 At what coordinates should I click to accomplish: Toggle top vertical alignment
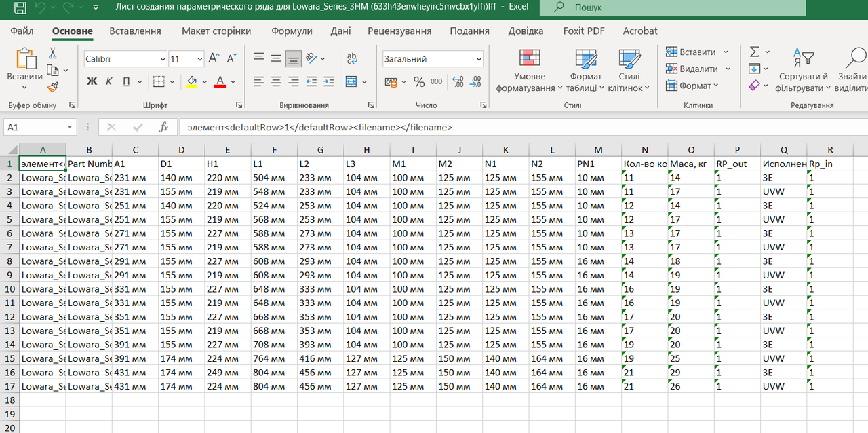tap(258, 58)
